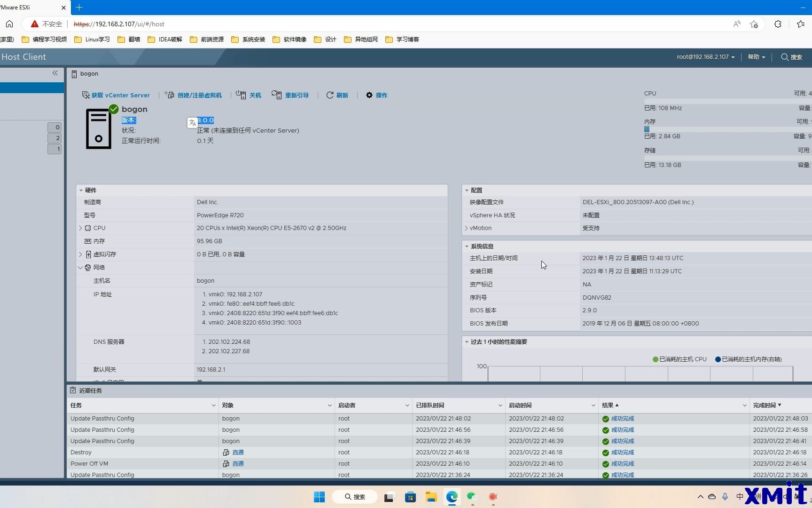812x508 pixels.
Task: Refresh the host page via 刷新
Action: 337,95
